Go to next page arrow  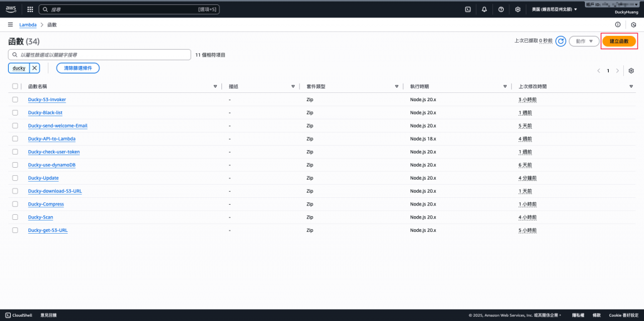618,70
